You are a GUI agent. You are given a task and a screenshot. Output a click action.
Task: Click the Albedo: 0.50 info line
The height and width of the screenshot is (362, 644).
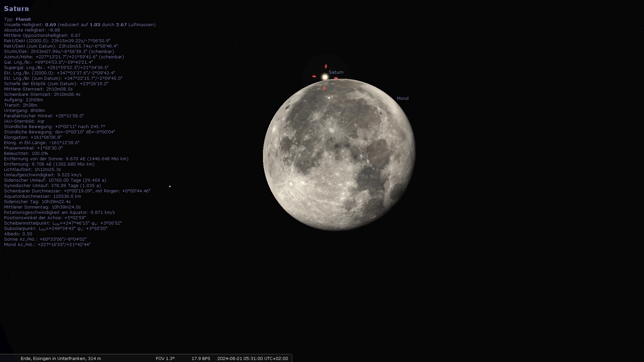click(x=18, y=234)
